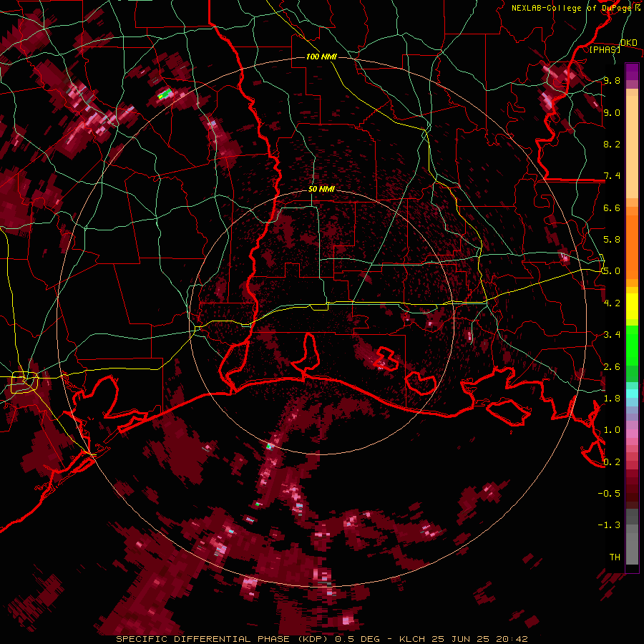This screenshot has width=644, height=644.
Task: Click the 9.8 value on the color scale
Action: click(612, 81)
